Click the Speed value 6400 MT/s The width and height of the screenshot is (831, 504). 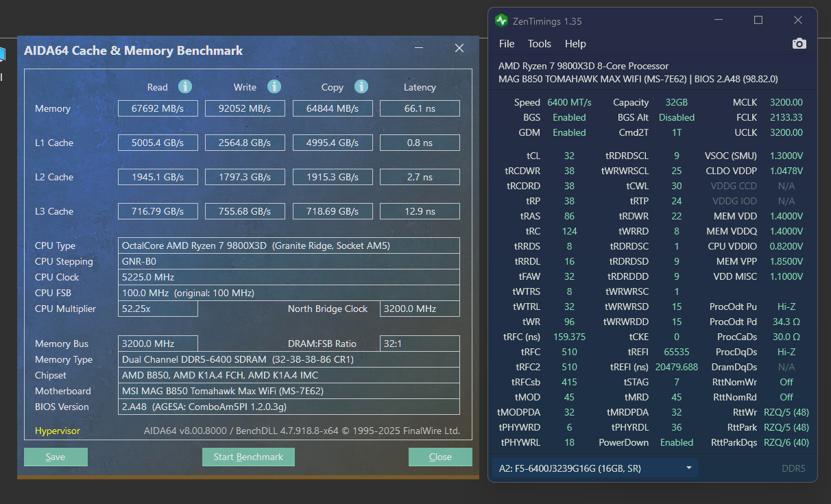click(x=569, y=102)
